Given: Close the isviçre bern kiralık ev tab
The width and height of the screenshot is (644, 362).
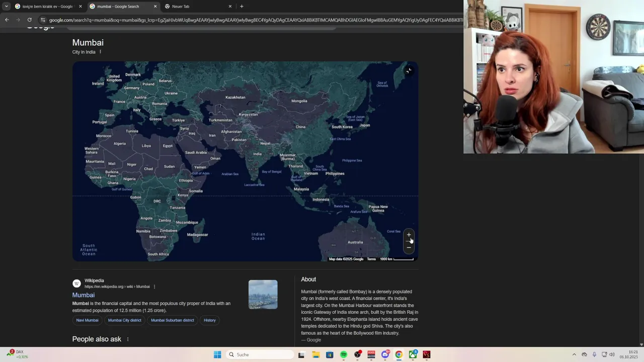Looking at the screenshot, I should coord(80,7).
